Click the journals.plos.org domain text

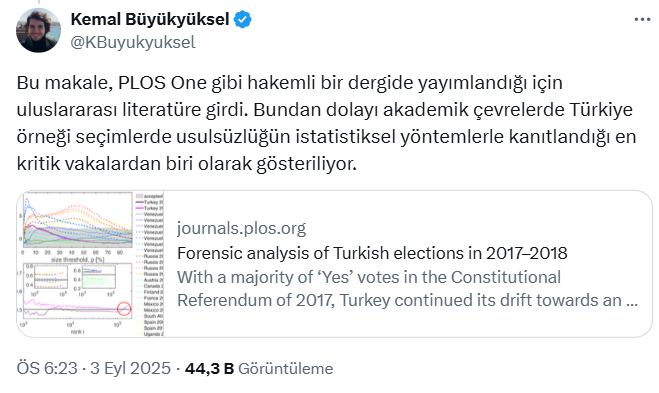241,228
